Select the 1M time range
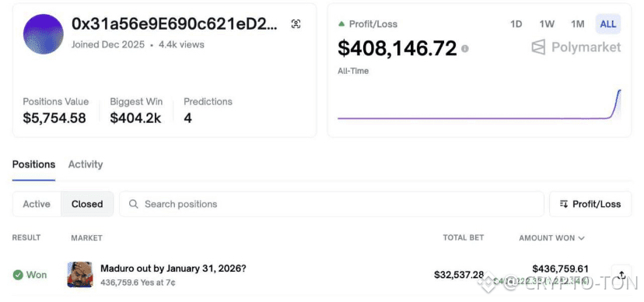The image size is (644, 302). click(577, 24)
